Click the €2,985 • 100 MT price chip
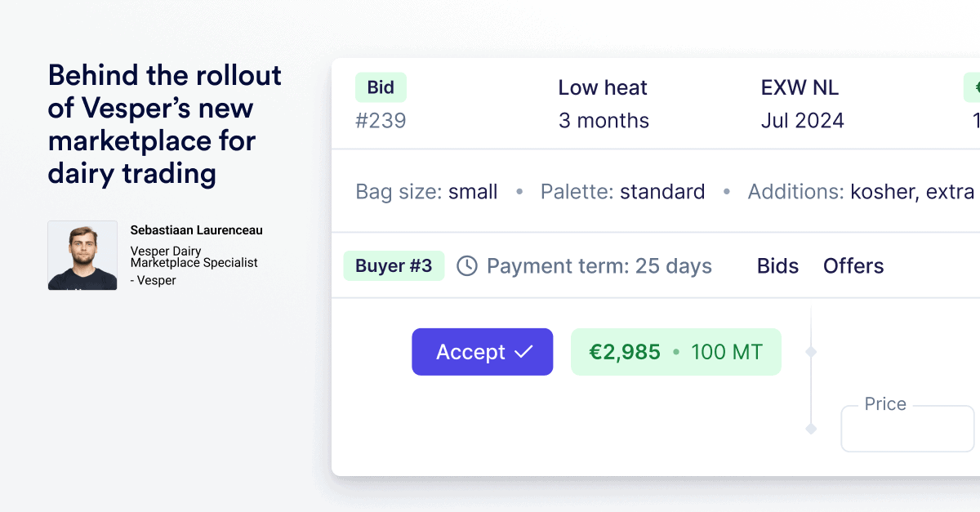 676,352
